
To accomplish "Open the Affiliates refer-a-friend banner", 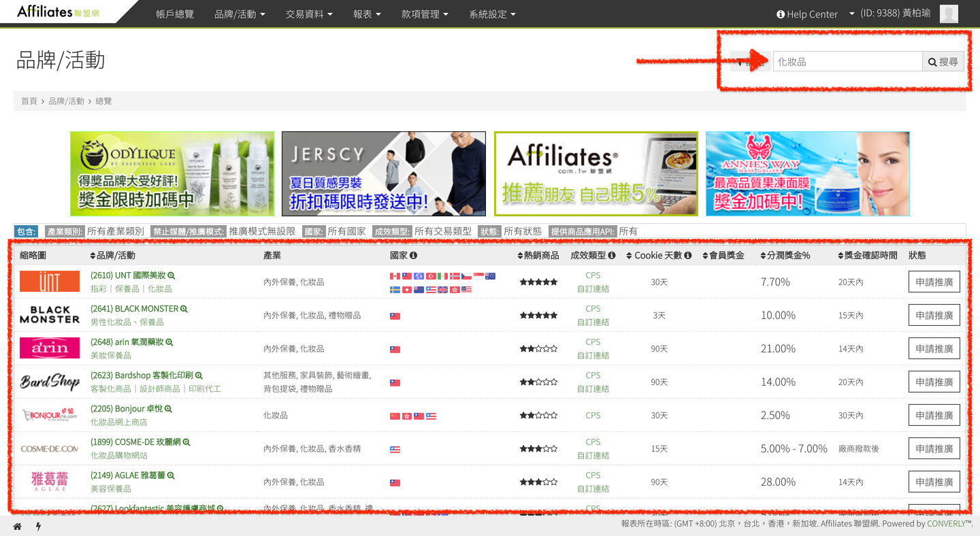I will click(x=596, y=174).
